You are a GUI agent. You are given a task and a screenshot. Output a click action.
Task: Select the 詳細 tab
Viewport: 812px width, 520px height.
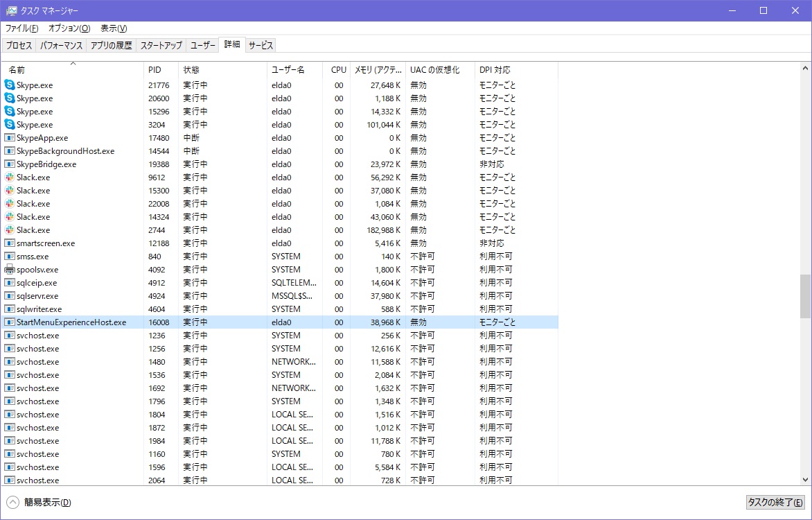point(232,44)
